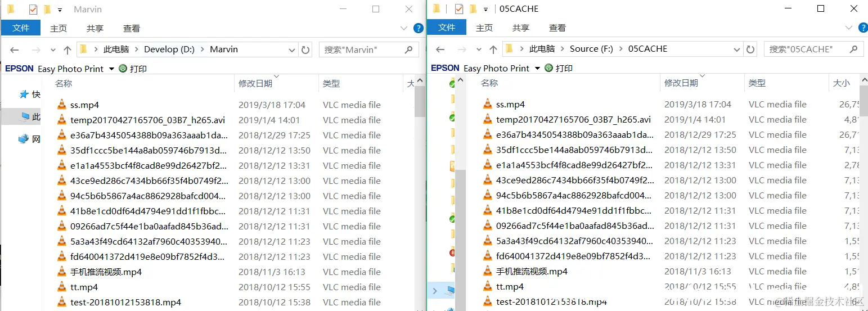Sort by 名称 column in Marvin window
Screen dimensions: 868x311
coord(64,84)
